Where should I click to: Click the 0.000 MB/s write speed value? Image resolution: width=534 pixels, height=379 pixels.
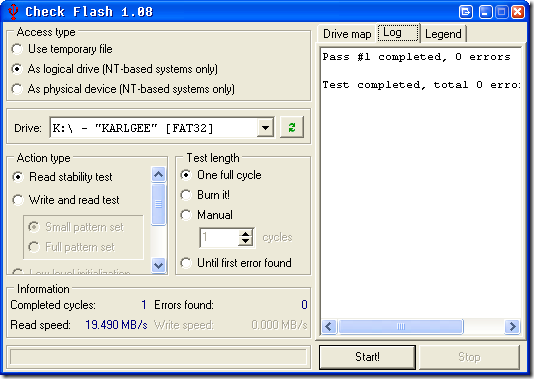click(279, 325)
